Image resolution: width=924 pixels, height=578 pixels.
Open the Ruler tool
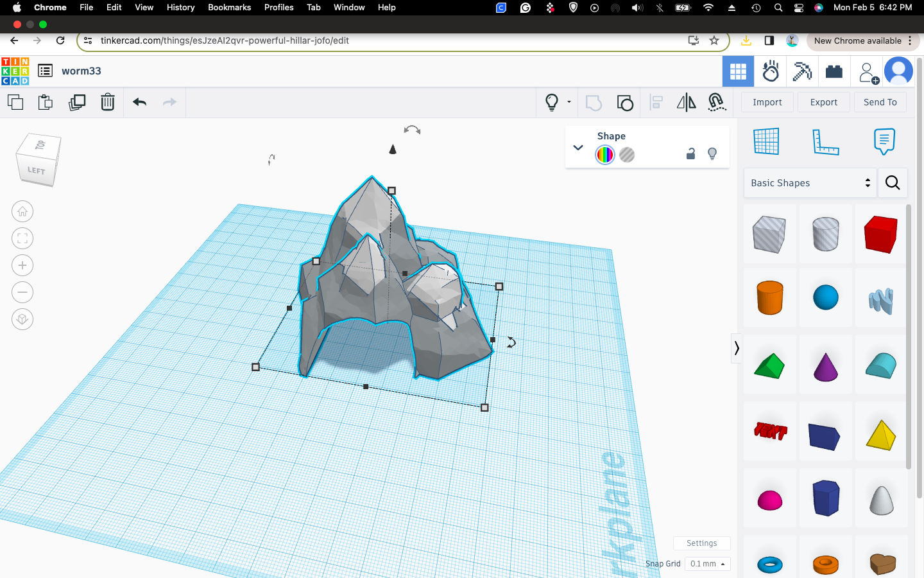click(x=825, y=141)
